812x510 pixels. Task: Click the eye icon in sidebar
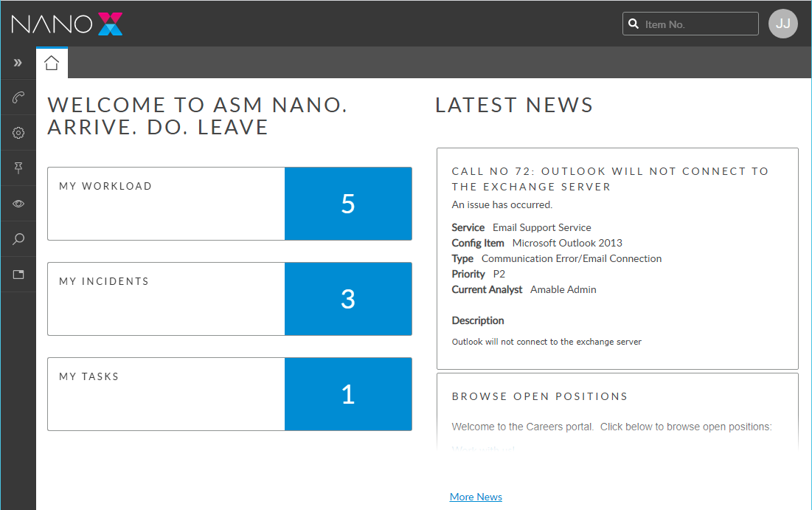coord(18,204)
